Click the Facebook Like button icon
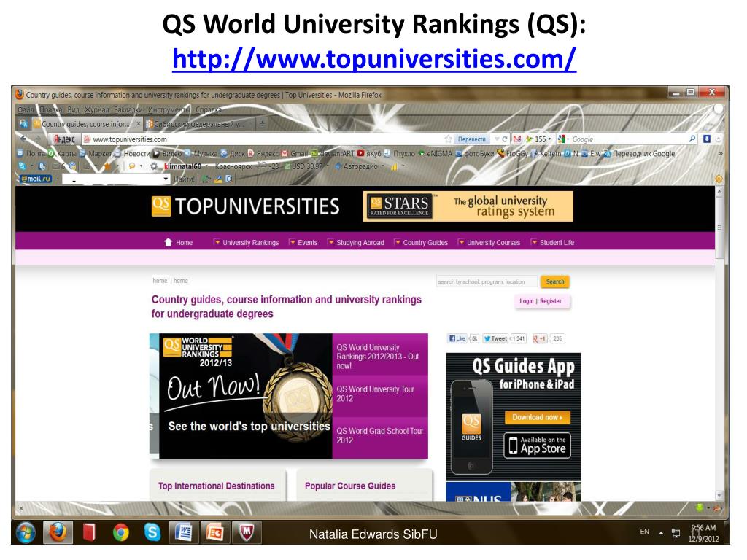This screenshot has height=560, width=747. click(458, 338)
